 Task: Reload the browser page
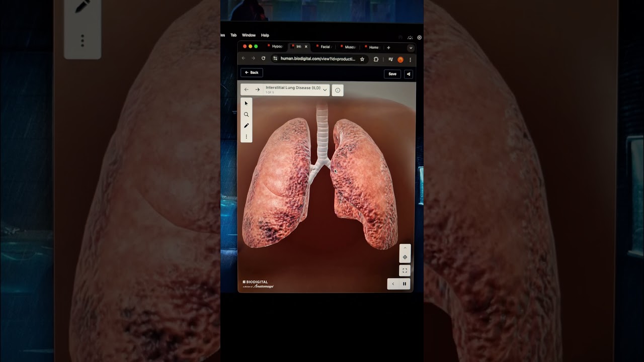click(263, 59)
